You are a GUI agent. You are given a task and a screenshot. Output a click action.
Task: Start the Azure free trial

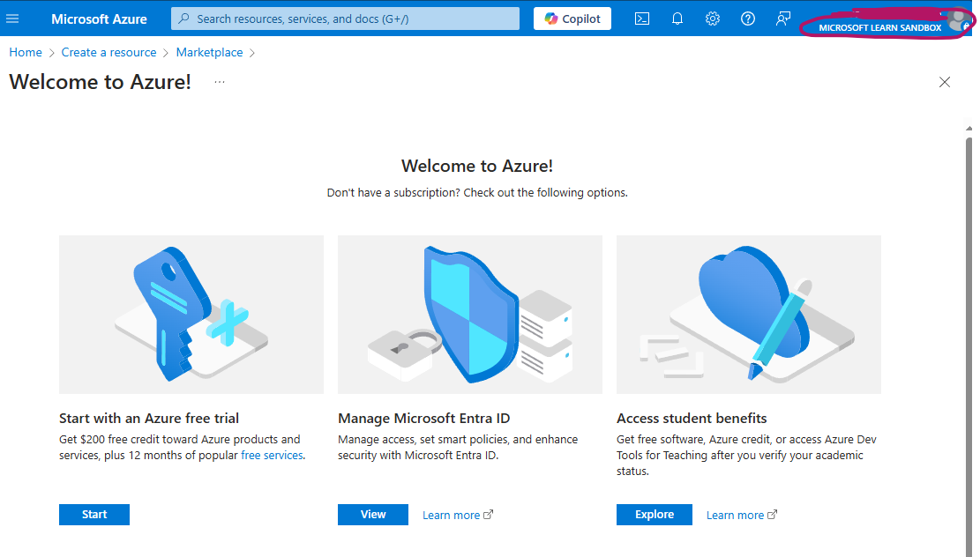click(x=94, y=515)
